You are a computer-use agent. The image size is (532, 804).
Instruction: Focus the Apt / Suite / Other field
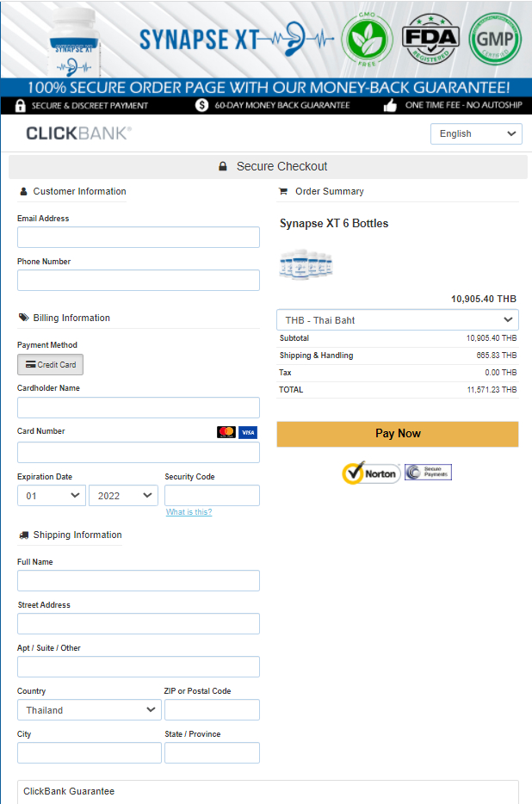point(139,666)
